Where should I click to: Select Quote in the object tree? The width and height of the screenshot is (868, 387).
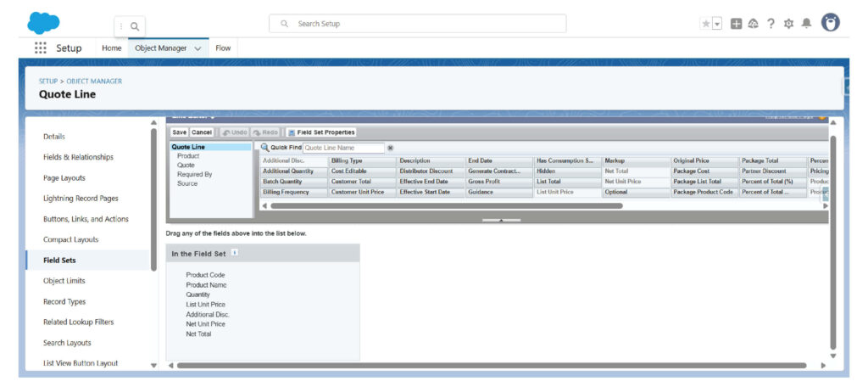coord(186,165)
